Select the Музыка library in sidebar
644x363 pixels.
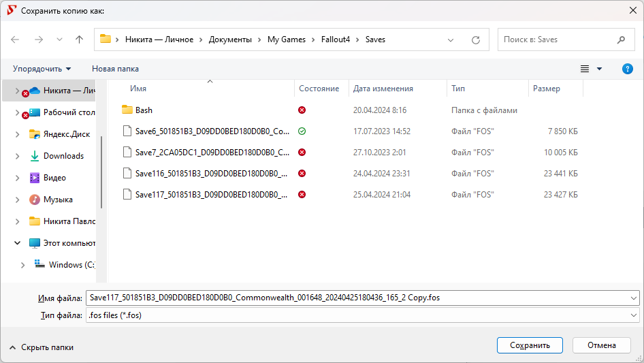pos(58,200)
